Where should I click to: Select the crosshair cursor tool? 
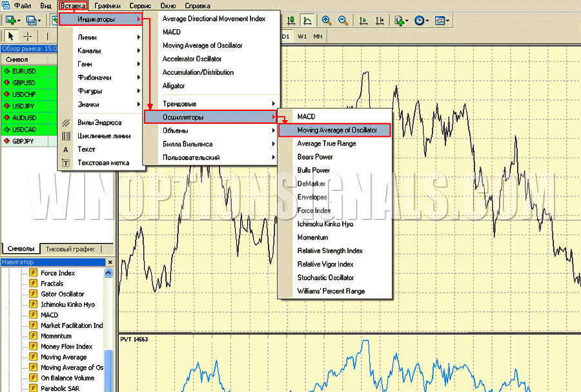coord(28,36)
